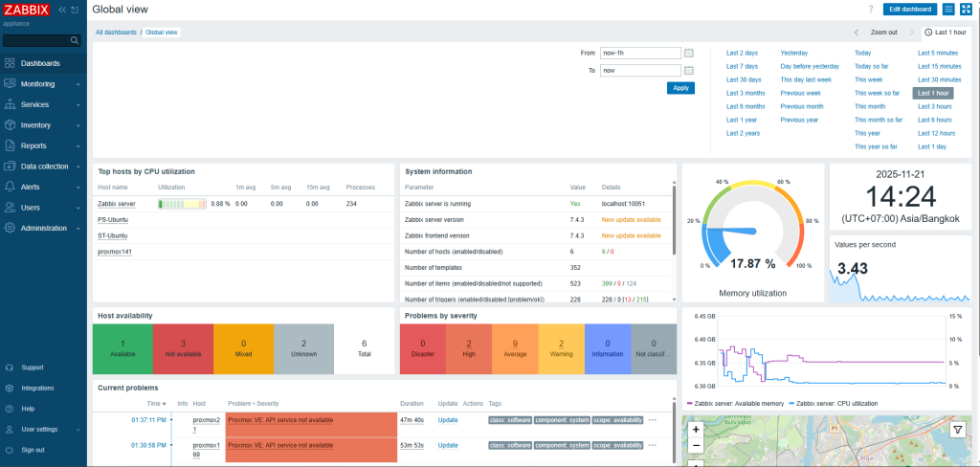This screenshot has width=980, height=467.
Task: Click the From time input field
Action: tap(639, 53)
